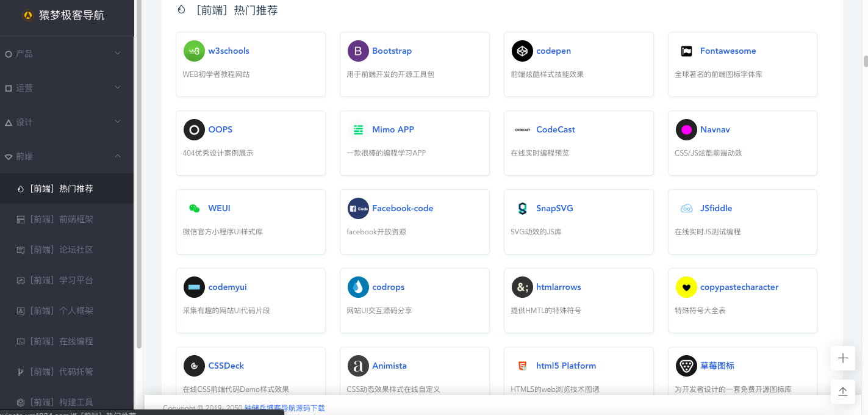Image resolution: width=868 pixels, height=415 pixels.
Task: Click the codemyui black circle icon
Action: (x=194, y=287)
